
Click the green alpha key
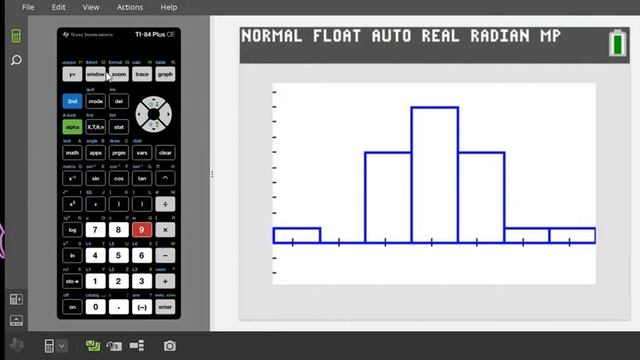(72, 127)
